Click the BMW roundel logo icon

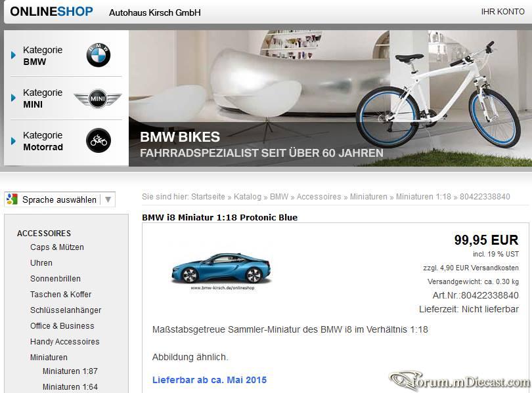click(x=99, y=55)
